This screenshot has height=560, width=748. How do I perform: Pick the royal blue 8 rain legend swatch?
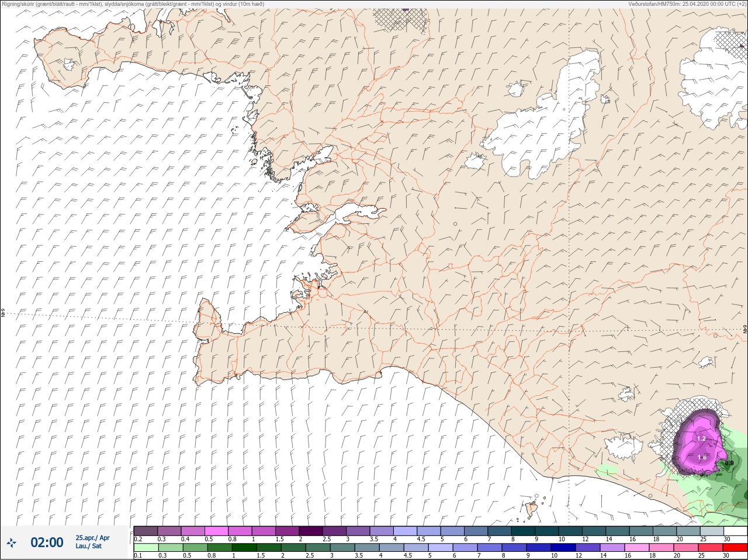[514, 547]
